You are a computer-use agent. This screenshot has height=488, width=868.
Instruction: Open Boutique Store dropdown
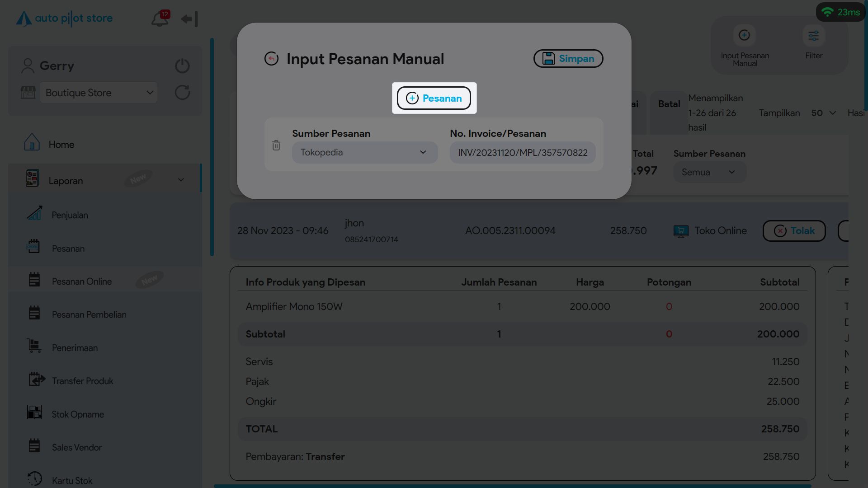[99, 93]
